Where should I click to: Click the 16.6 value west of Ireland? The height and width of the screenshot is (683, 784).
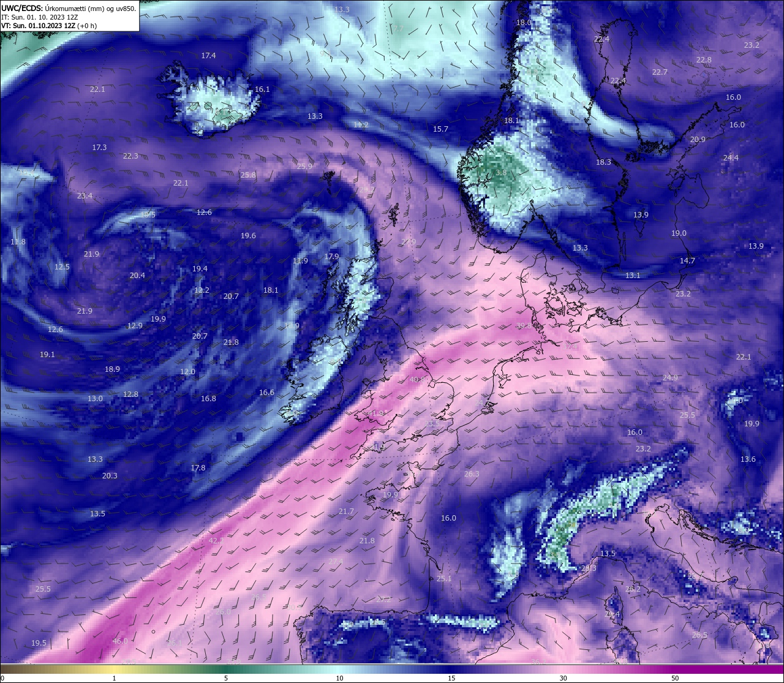[x=266, y=393]
